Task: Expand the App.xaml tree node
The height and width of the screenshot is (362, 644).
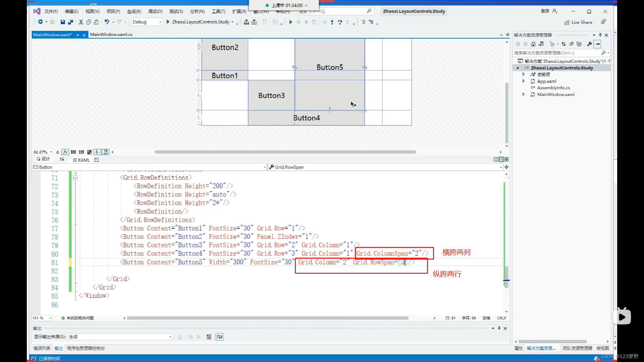Action: coord(524,81)
